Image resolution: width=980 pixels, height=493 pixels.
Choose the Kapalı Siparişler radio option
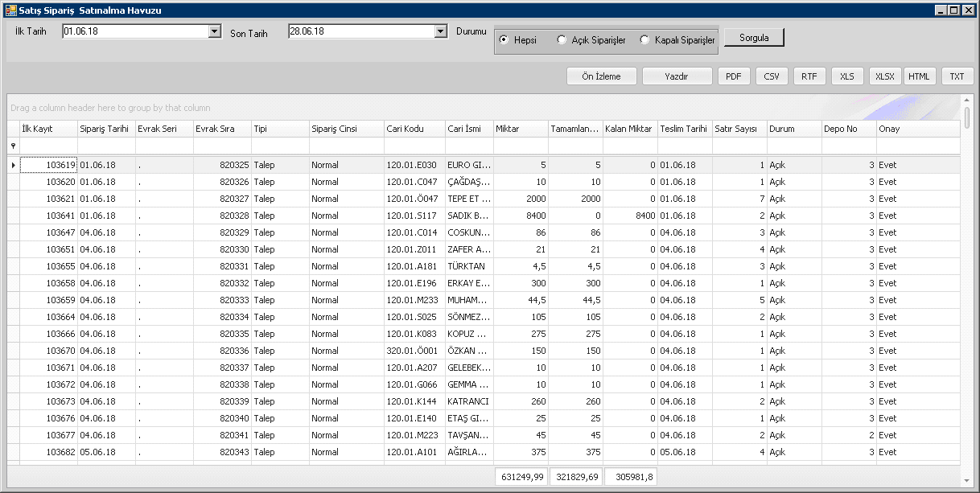(644, 40)
